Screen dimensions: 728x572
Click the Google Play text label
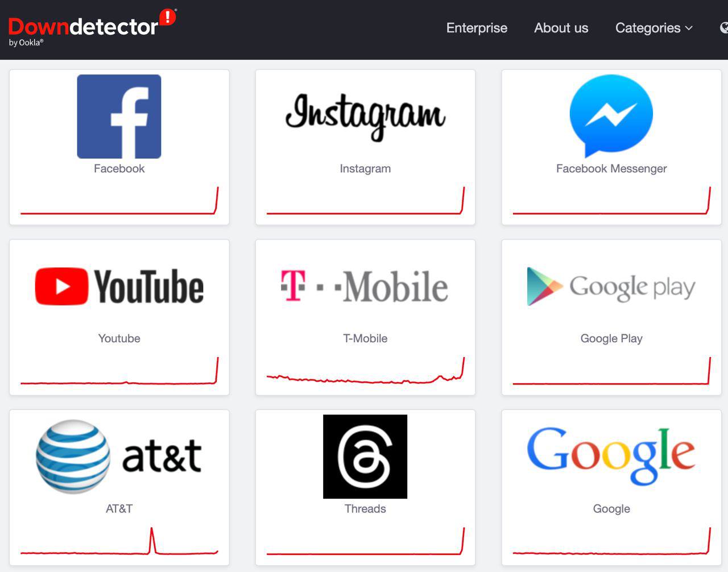[x=611, y=338]
